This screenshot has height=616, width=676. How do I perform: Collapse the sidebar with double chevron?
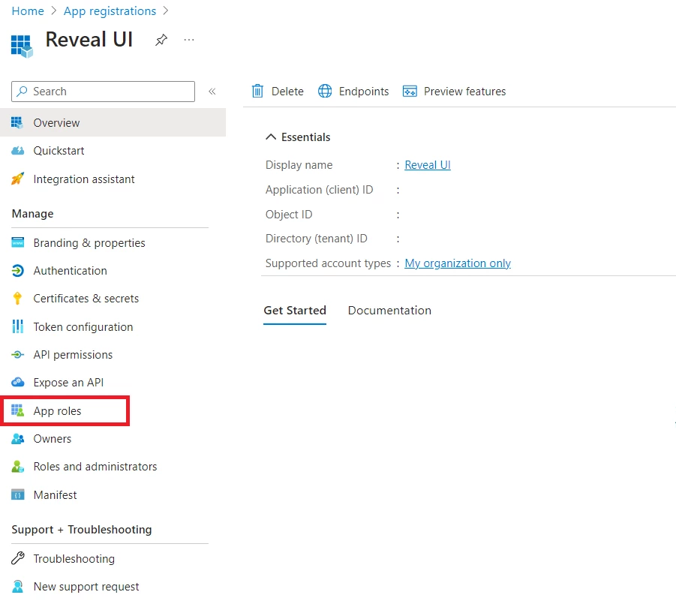(x=212, y=92)
